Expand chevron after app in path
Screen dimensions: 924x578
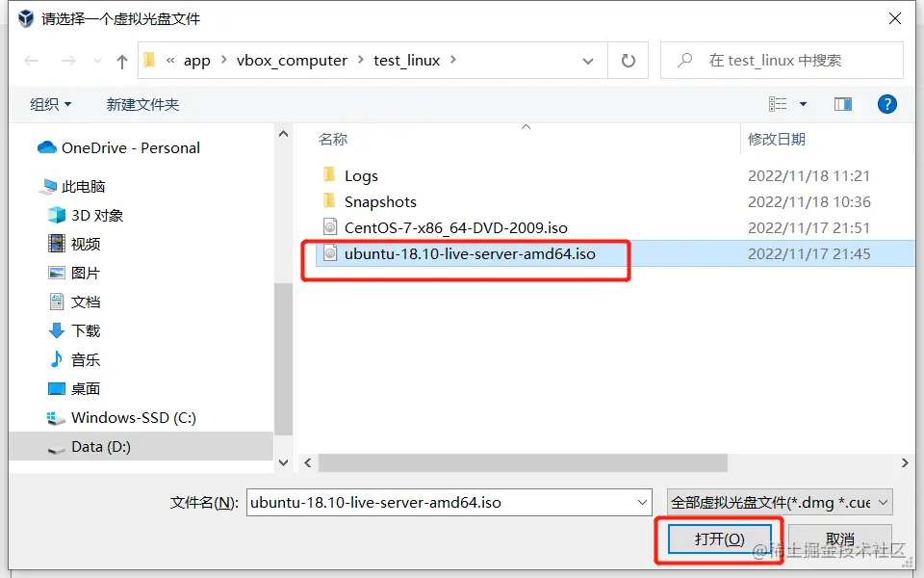click(x=224, y=60)
